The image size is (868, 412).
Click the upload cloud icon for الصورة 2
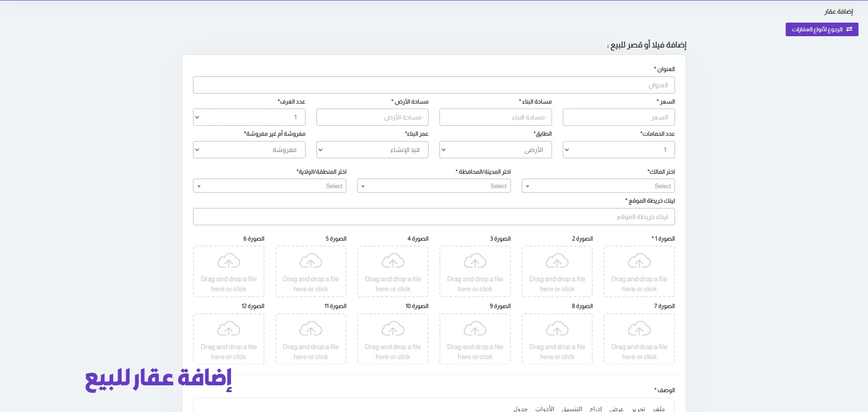pyautogui.click(x=557, y=261)
